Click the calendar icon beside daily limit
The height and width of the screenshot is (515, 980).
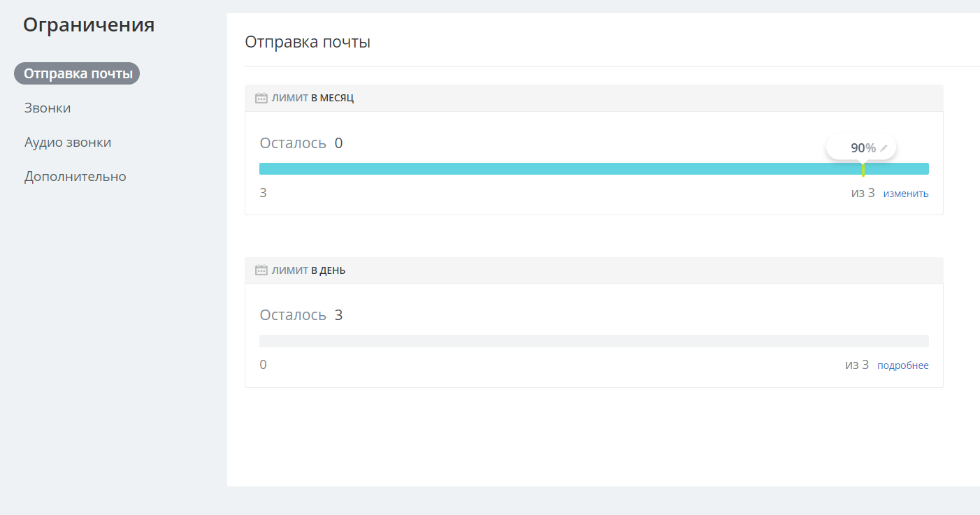click(261, 270)
